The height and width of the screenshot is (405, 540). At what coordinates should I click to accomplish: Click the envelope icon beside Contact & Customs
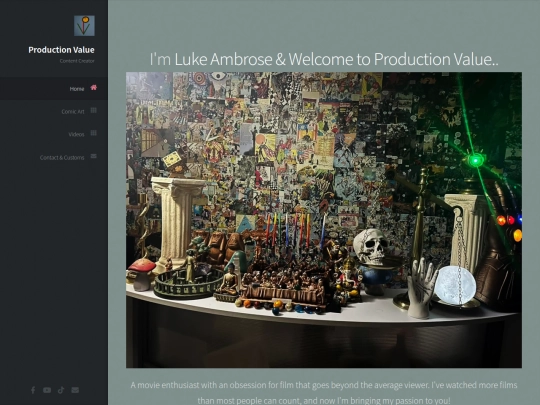pos(94,156)
